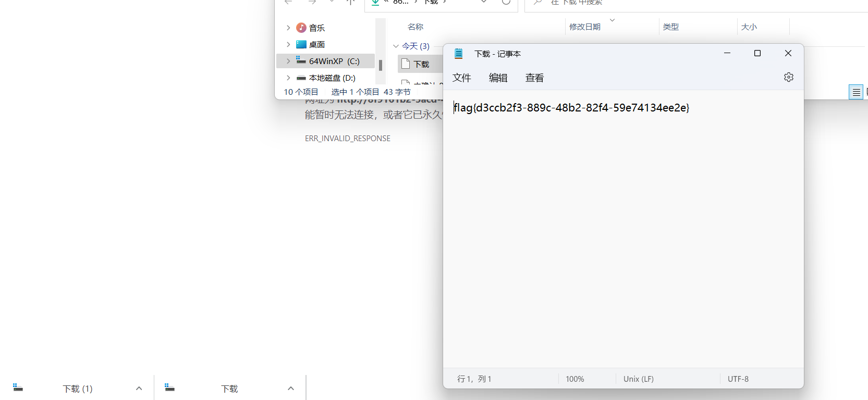This screenshot has width=868, height=400.
Task: Expand the 本地磁盘 (D:) drive node
Action: click(288, 78)
